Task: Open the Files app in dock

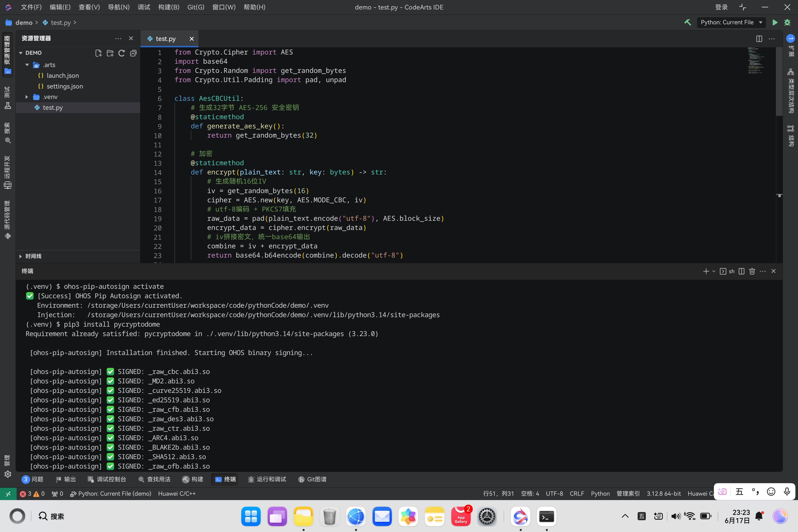Action: point(303,516)
